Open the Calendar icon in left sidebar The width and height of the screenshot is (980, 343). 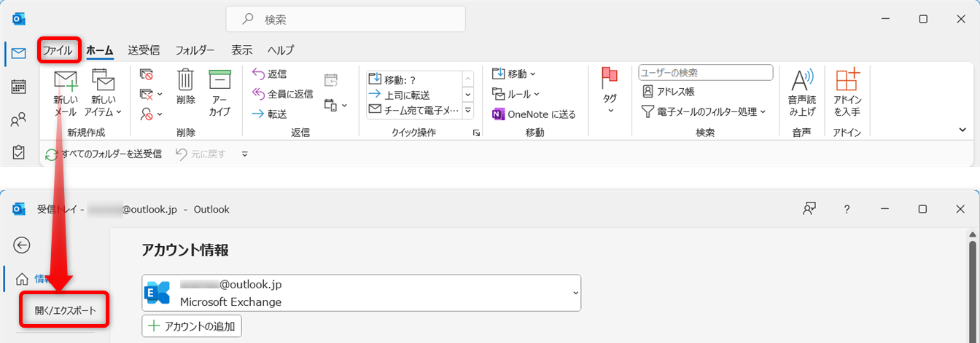[19, 87]
